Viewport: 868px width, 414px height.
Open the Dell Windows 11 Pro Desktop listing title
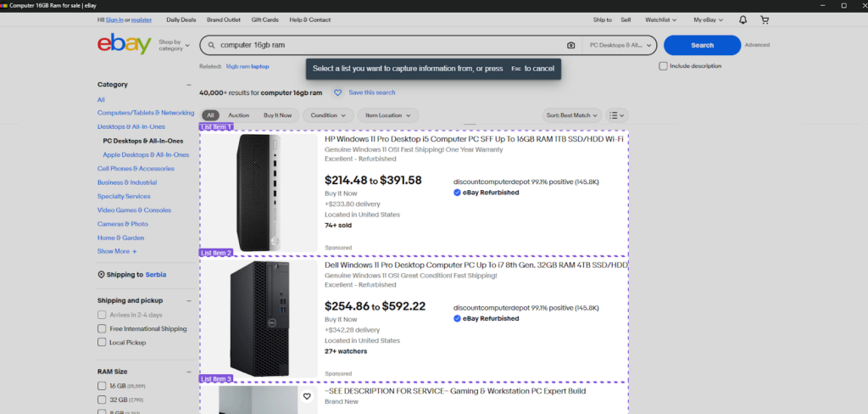point(476,266)
